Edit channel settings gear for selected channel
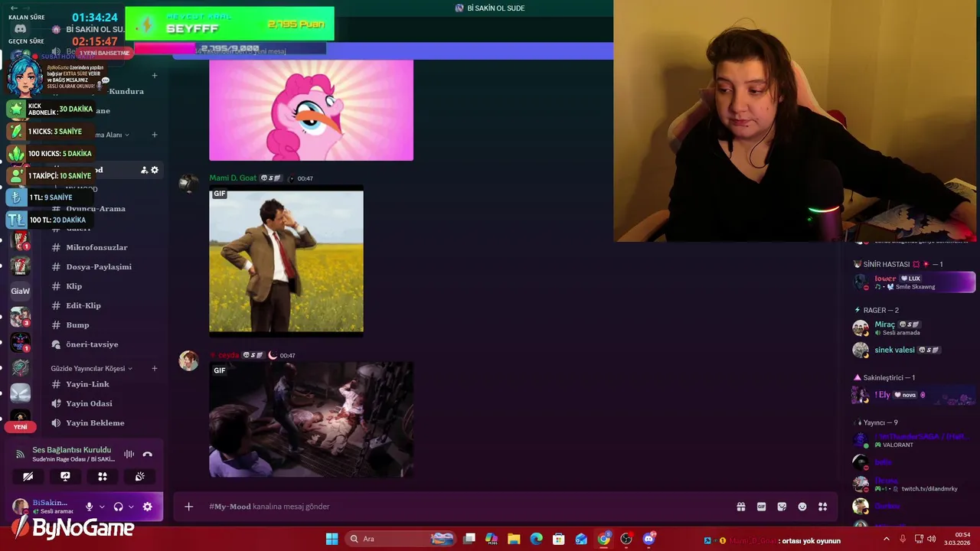The width and height of the screenshot is (980, 551). 155,170
